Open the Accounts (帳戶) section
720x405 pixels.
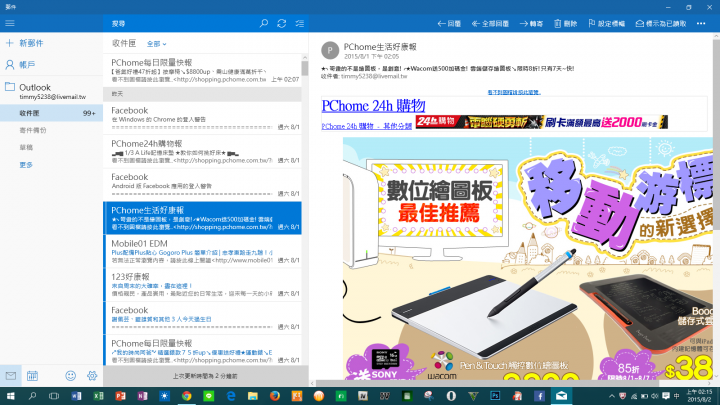point(20,65)
